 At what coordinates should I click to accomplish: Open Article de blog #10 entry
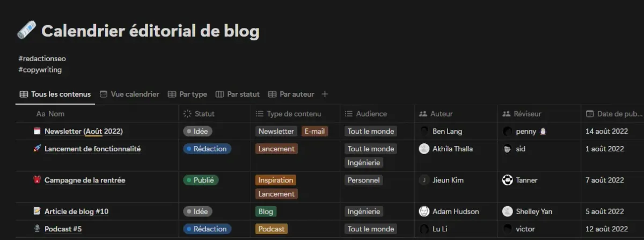[x=76, y=212]
